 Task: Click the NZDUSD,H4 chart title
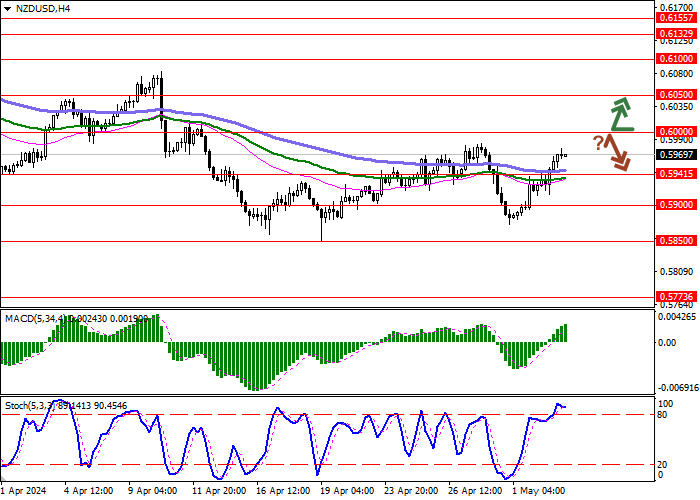pyautogui.click(x=42, y=8)
